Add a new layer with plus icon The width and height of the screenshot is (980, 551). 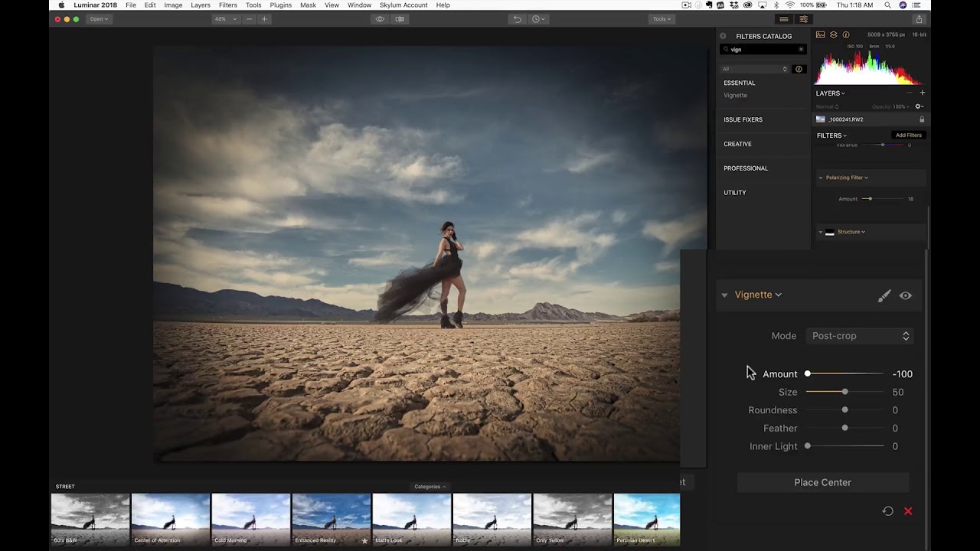922,93
